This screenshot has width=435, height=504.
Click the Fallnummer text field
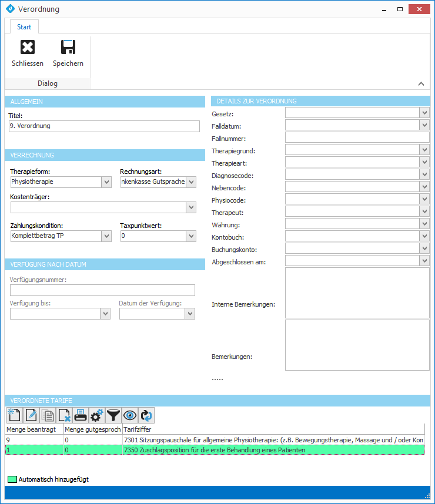click(357, 137)
